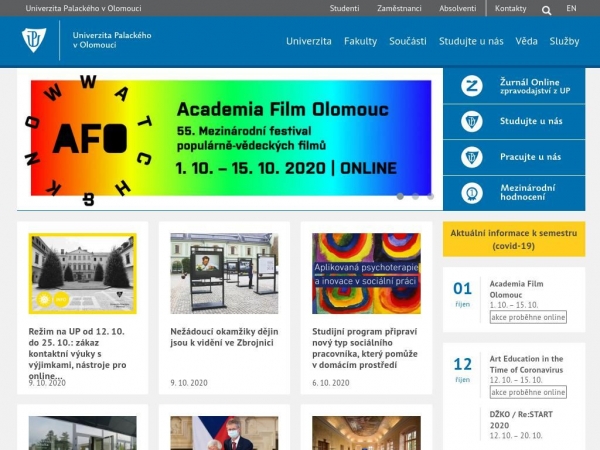Click the Žurnál Online Z icon
Screen dimensions: 600x450
pyautogui.click(x=471, y=86)
